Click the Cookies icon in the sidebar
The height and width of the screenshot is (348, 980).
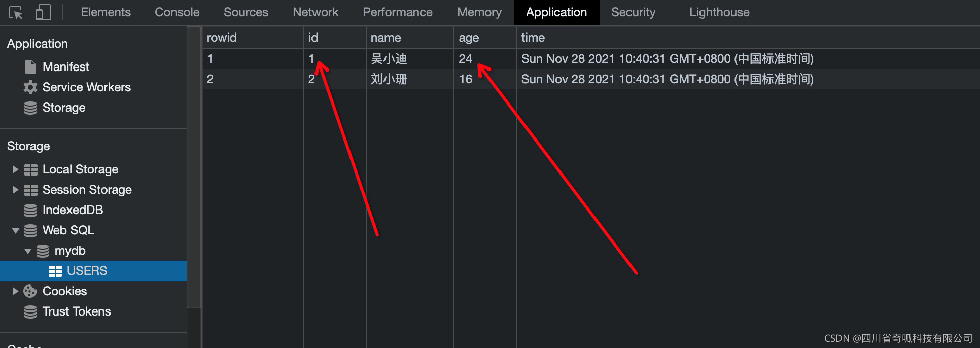pos(30,291)
